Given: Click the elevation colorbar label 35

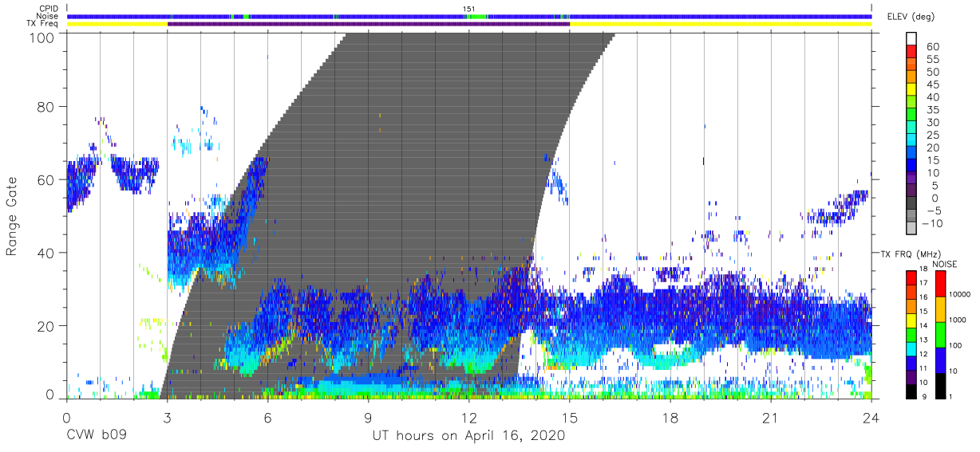Looking at the screenshot, I should (x=932, y=110).
